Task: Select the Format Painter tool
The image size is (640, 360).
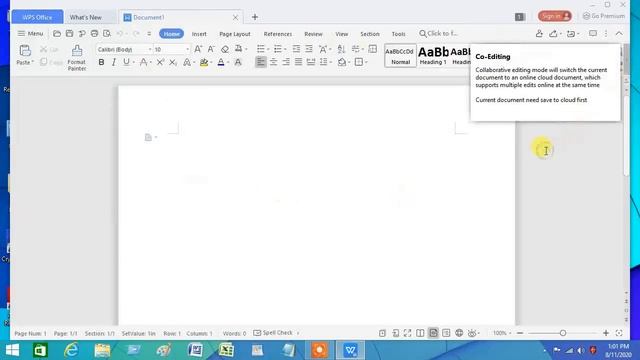Action: pyautogui.click(x=77, y=58)
